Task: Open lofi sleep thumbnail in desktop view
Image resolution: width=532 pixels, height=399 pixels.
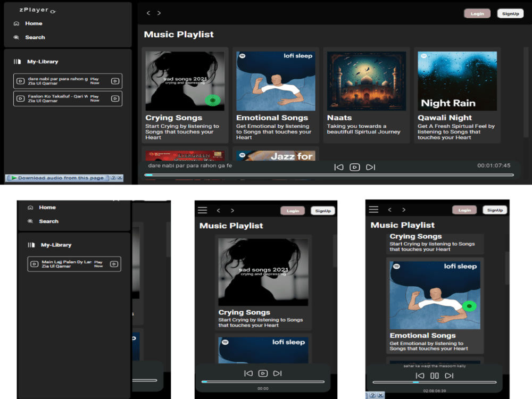Action: (x=276, y=81)
